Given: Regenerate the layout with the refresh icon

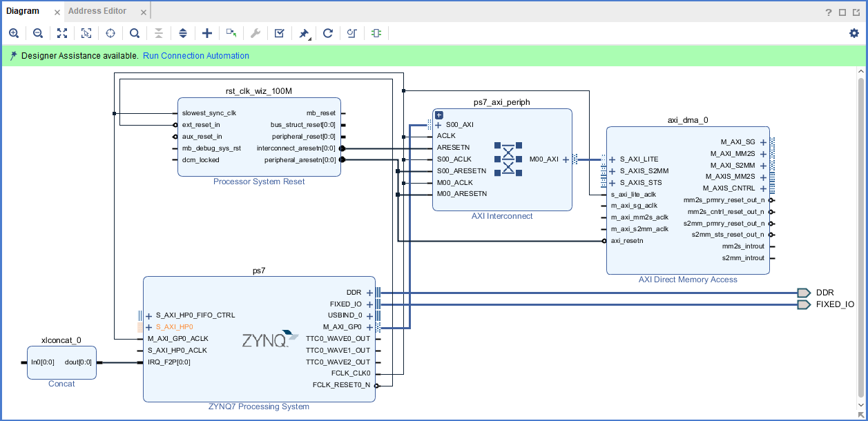Looking at the screenshot, I should (x=328, y=32).
